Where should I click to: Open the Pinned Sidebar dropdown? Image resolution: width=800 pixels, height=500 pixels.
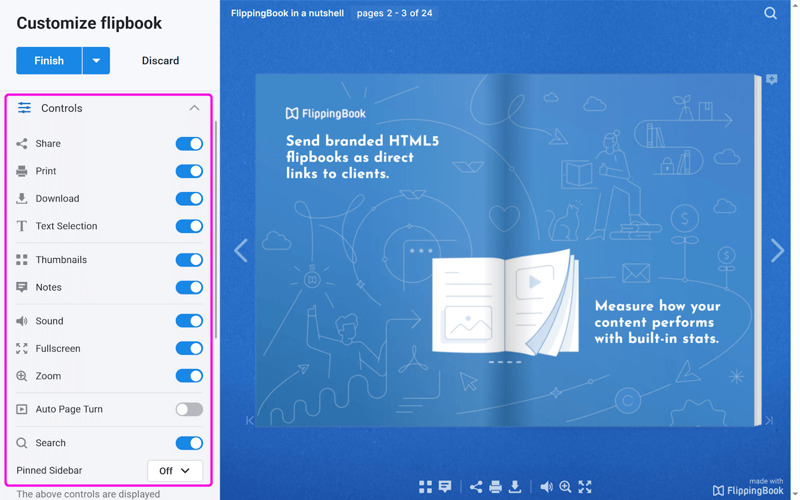pyautogui.click(x=175, y=470)
